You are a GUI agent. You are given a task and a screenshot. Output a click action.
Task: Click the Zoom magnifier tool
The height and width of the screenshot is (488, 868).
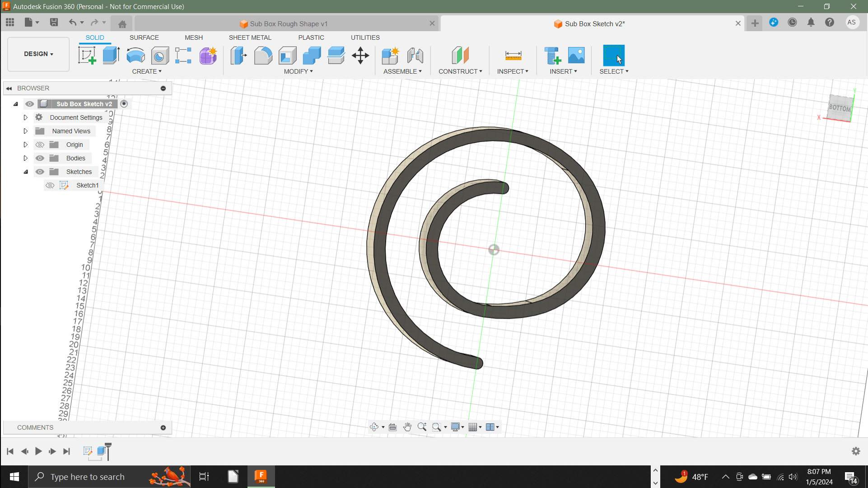422,427
